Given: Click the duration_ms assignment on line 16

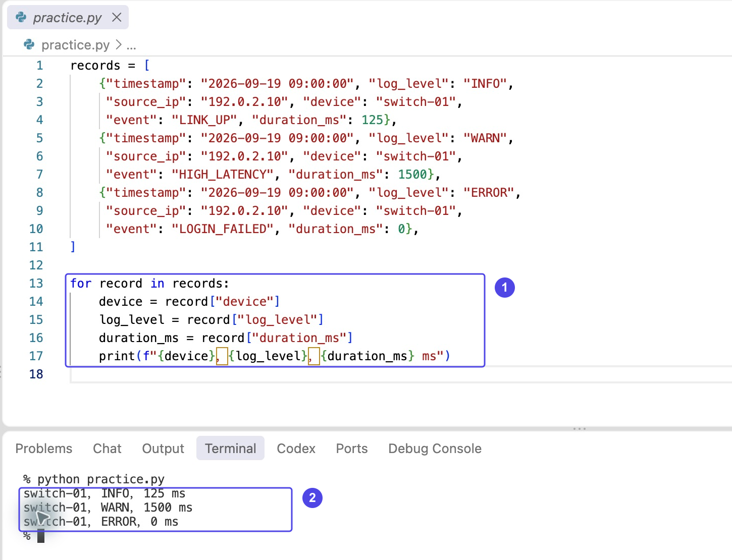Looking at the screenshot, I should [x=226, y=338].
